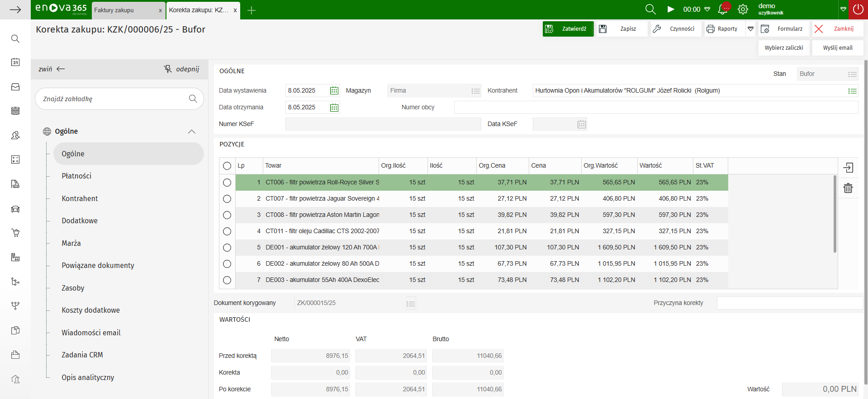This screenshot has height=399, width=868.
Task: Open calendar picker for Data wystawienia
Action: click(334, 91)
